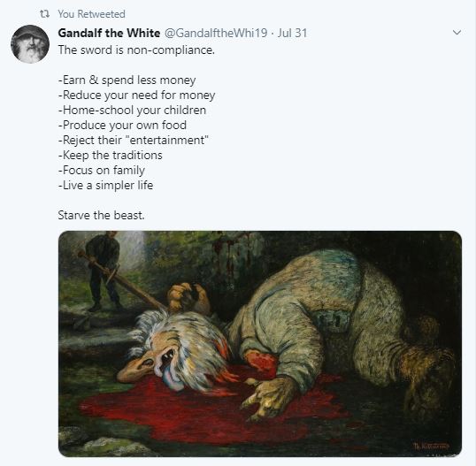This screenshot has width=476, height=466.
Task: Expand the tweet options chevron
Action: click(457, 33)
